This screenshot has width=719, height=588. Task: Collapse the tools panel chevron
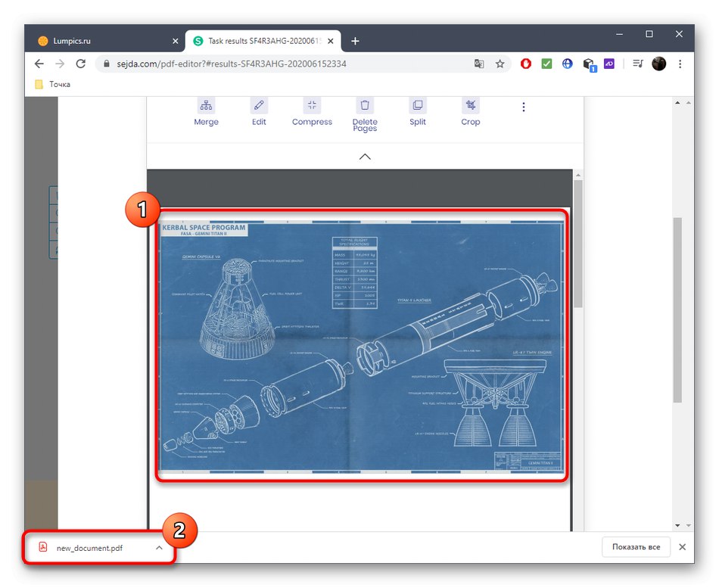[364, 157]
